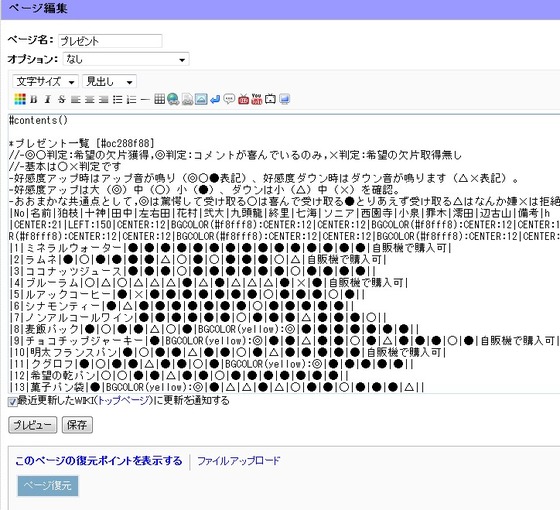Show this page's restore points link
The height and width of the screenshot is (510, 560).
pyautogui.click(x=99, y=461)
